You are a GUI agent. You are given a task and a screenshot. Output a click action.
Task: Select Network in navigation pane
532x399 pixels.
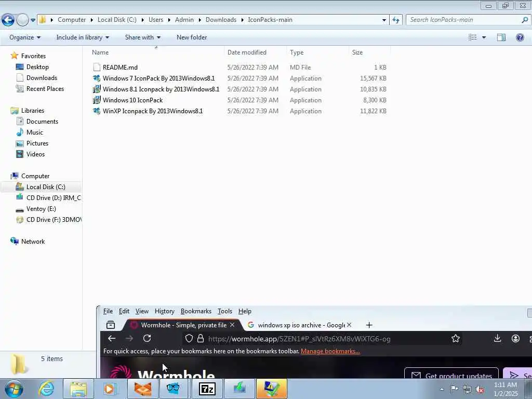pos(33,242)
